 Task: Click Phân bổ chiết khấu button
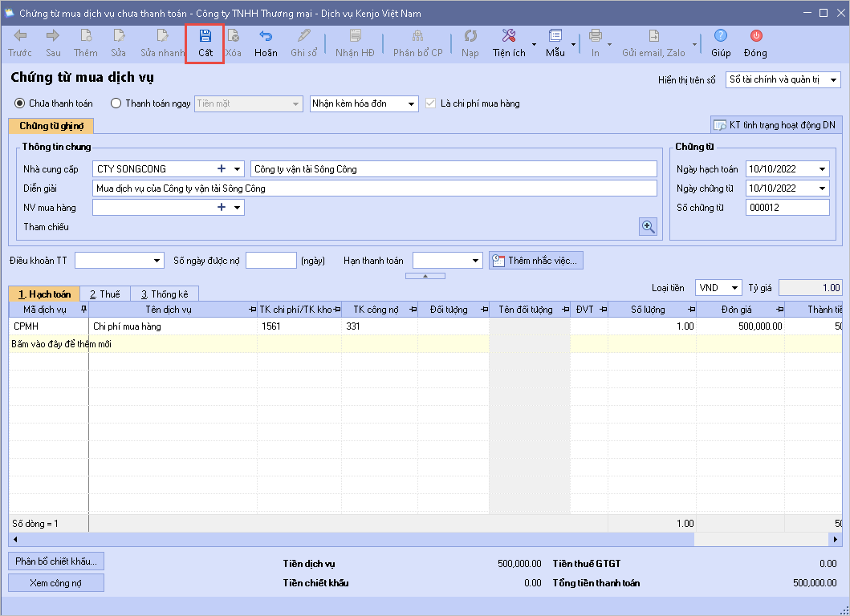coord(56,561)
